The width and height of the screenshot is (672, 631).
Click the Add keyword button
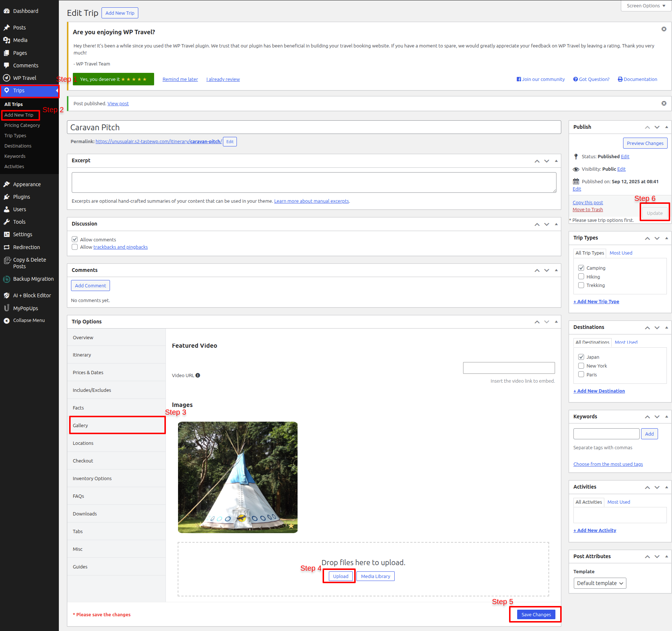pyautogui.click(x=650, y=434)
